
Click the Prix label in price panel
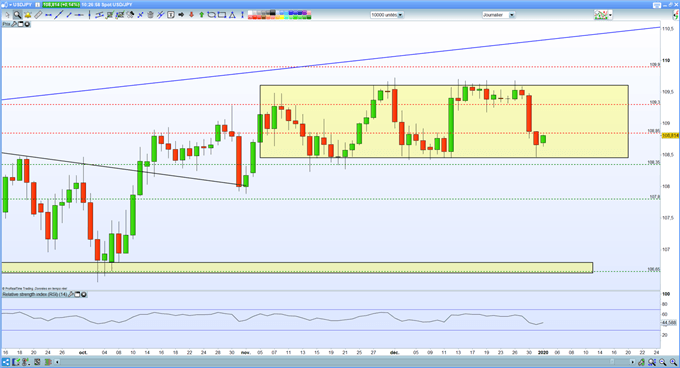pos(6,24)
